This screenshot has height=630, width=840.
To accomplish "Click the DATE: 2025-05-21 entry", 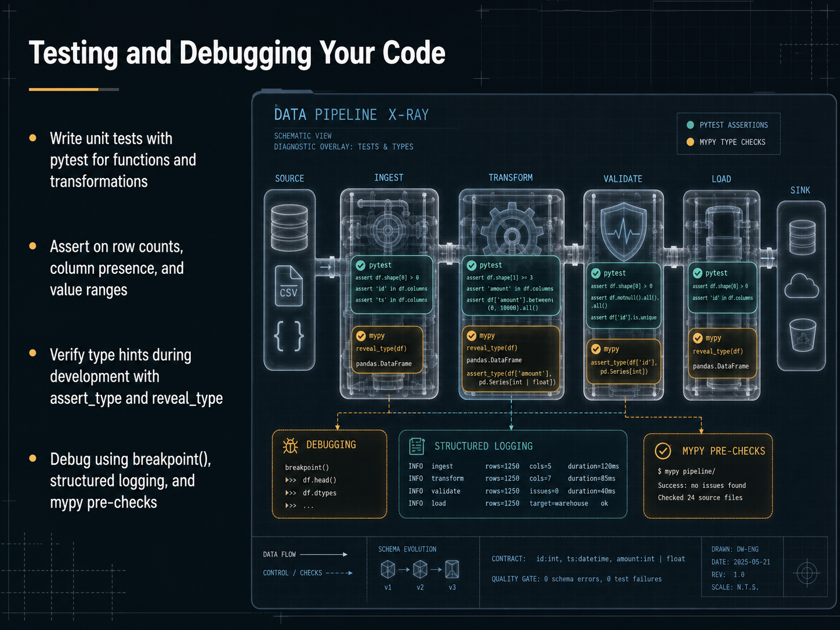I will point(741,562).
